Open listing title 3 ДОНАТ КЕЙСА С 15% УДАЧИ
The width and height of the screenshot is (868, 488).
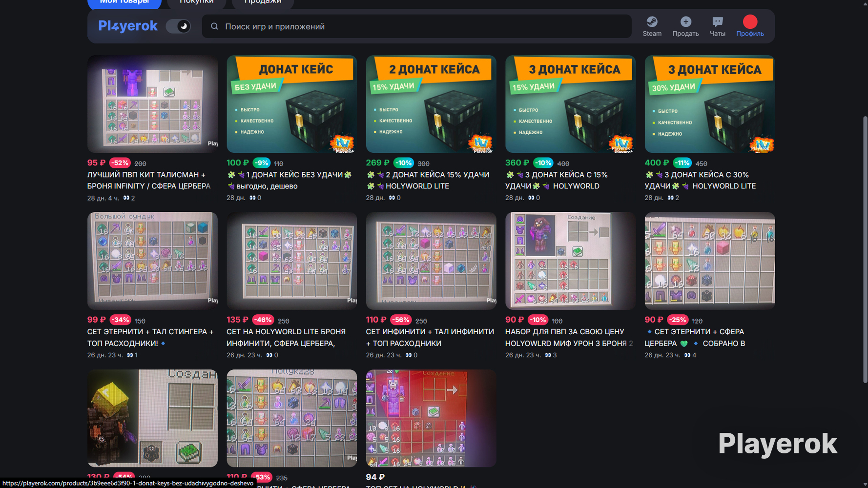[557, 181]
